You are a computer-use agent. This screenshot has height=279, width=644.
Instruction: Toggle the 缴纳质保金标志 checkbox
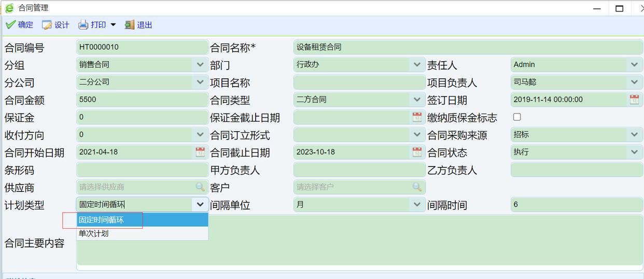click(x=517, y=117)
